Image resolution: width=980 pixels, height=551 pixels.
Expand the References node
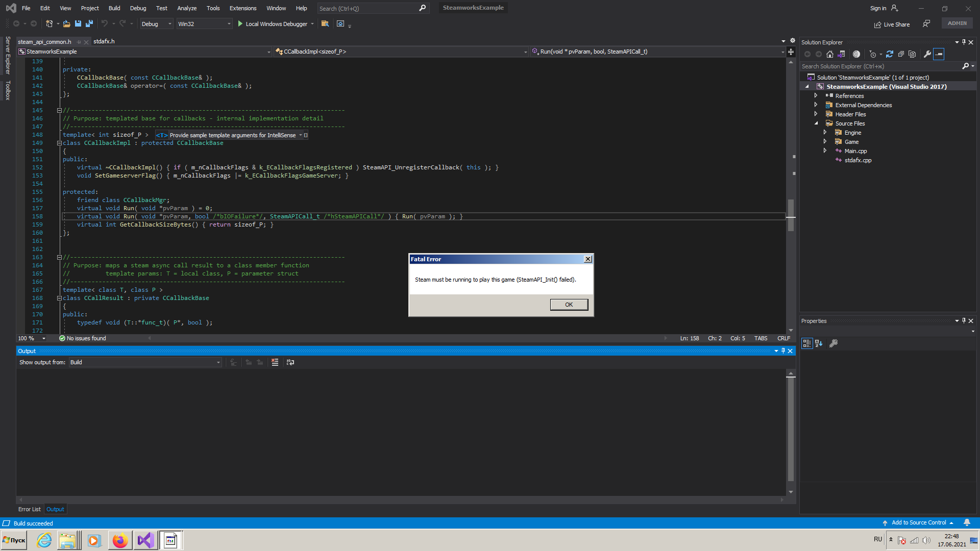click(x=816, y=95)
